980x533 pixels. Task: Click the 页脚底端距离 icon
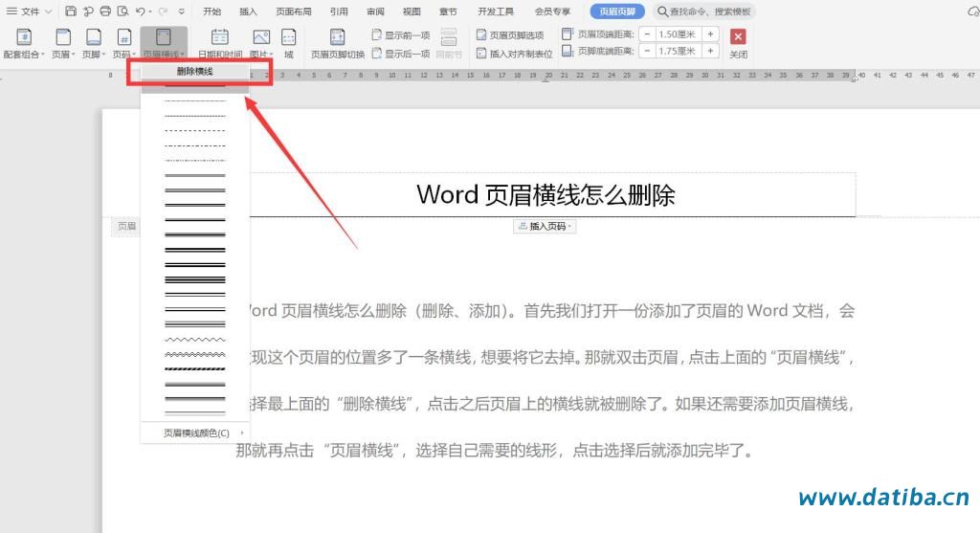point(567,51)
